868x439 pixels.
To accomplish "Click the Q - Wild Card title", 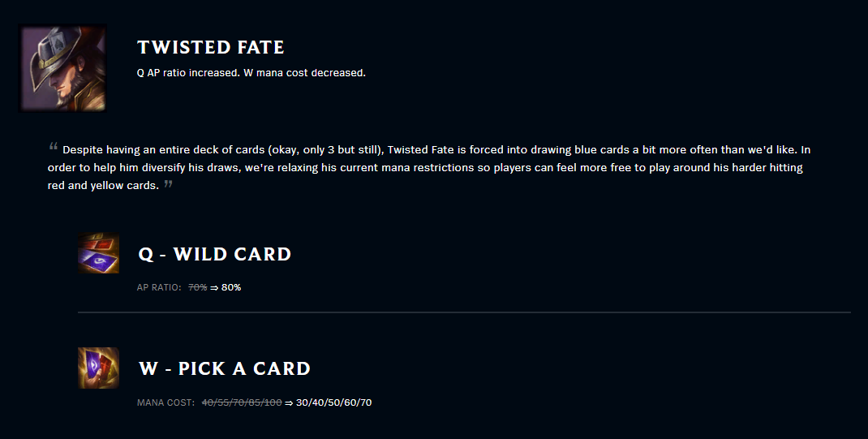I will (x=215, y=254).
